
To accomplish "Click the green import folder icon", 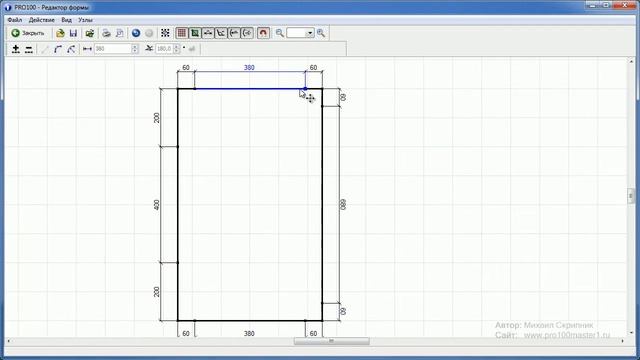I will pyautogui.click(x=90, y=33).
